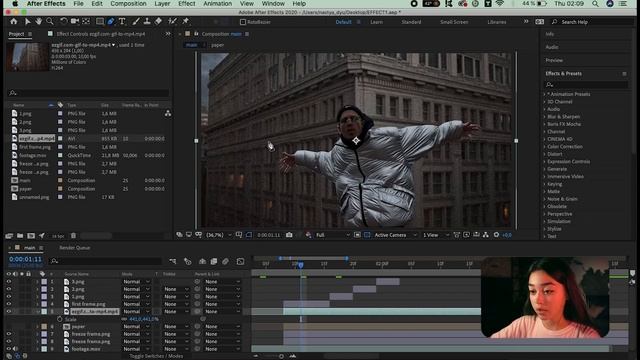Open blending Mode dropdown for paper layer
This screenshot has width=640, height=360.
click(136, 327)
